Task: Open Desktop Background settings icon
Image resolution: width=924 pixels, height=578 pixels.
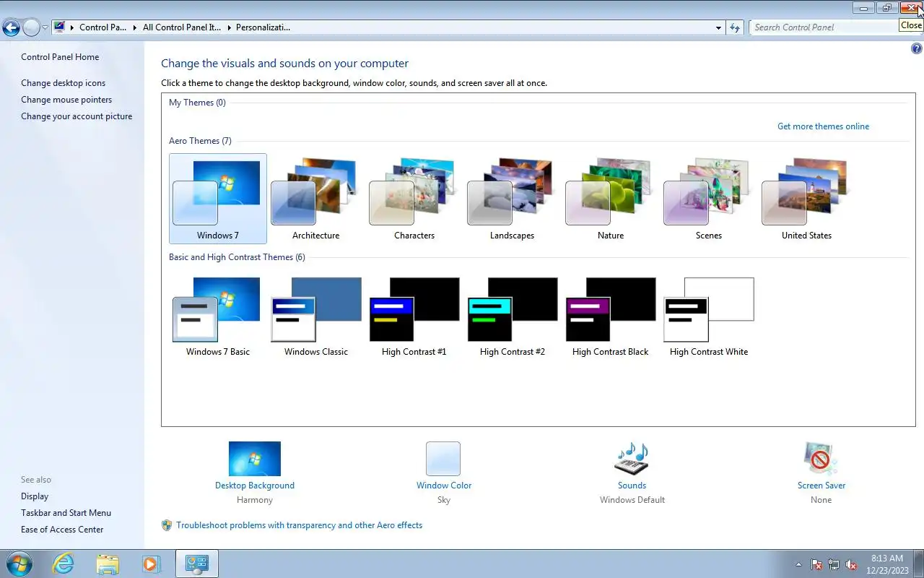Action: click(x=255, y=459)
